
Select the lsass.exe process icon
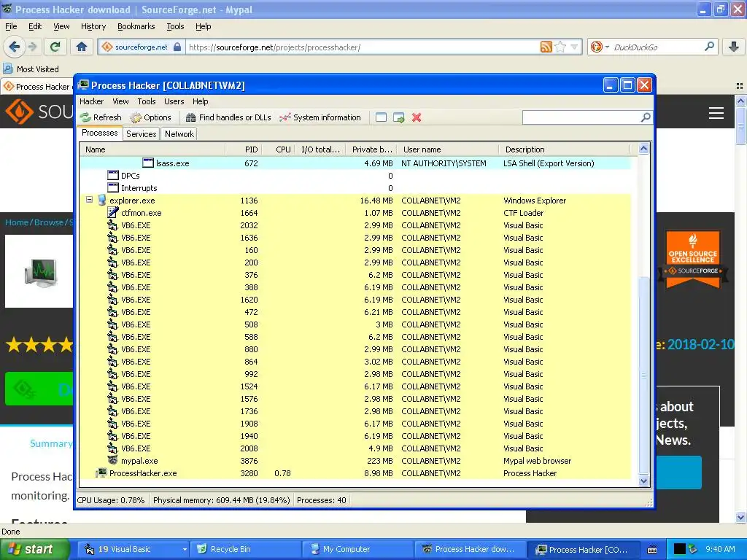pyautogui.click(x=148, y=163)
